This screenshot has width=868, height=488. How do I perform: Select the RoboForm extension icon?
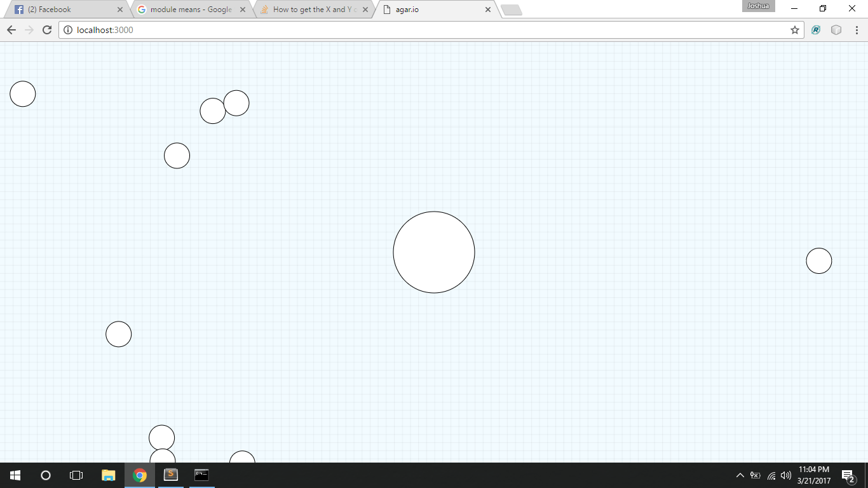(815, 30)
